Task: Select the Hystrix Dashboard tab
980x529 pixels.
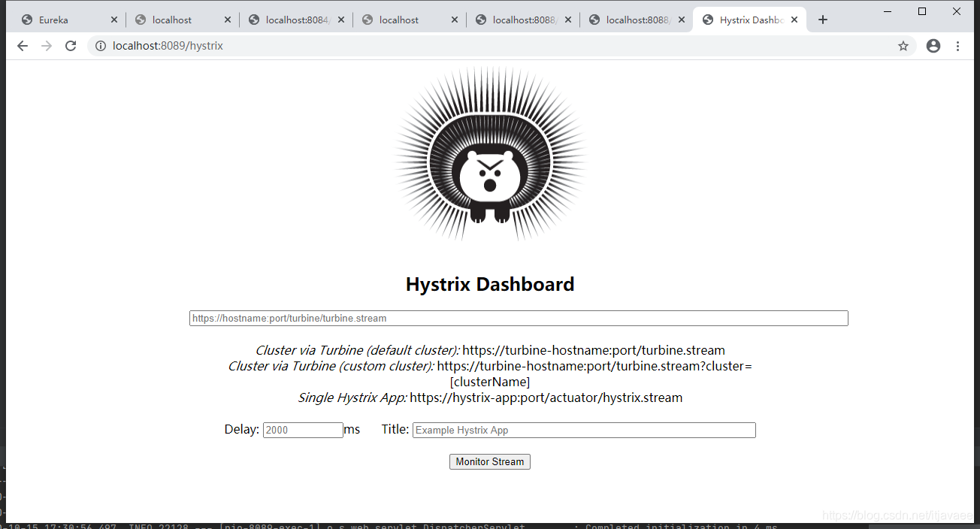Action: pos(749,20)
